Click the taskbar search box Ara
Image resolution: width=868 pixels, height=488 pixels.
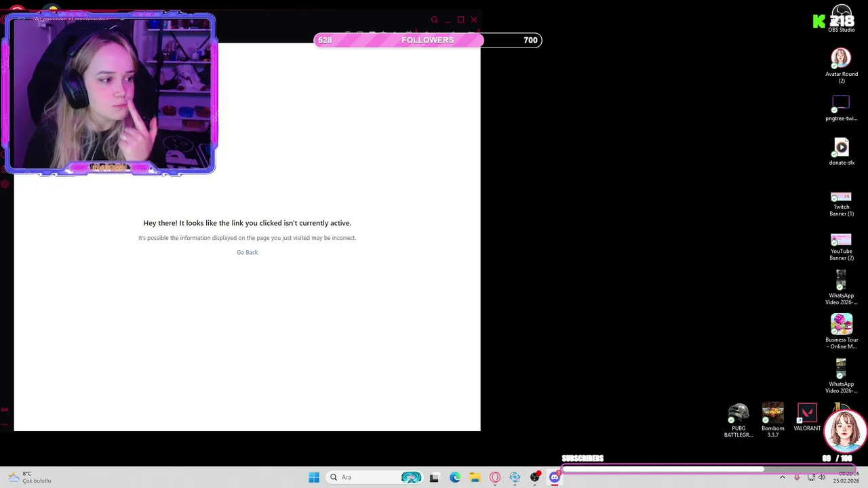click(x=375, y=477)
